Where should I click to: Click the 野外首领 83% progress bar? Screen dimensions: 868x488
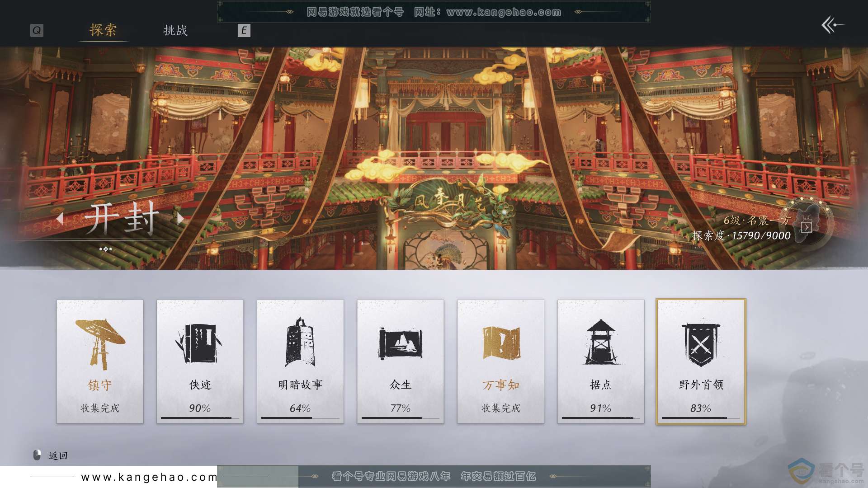pos(701,418)
